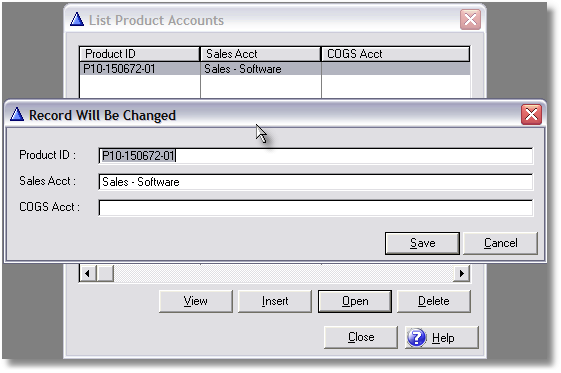Click the Record Will Be Changed title bar text

[102, 115]
